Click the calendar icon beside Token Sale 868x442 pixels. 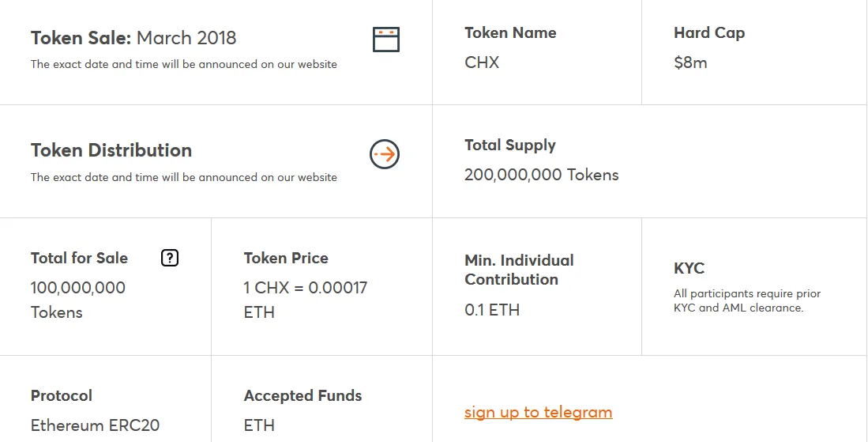(x=386, y=40)
